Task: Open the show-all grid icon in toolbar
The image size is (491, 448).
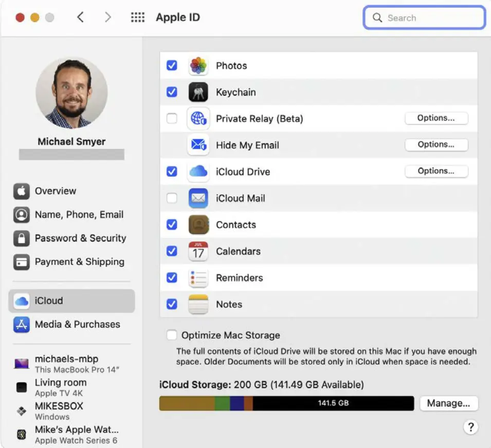Action: click(x=137, y=17)
